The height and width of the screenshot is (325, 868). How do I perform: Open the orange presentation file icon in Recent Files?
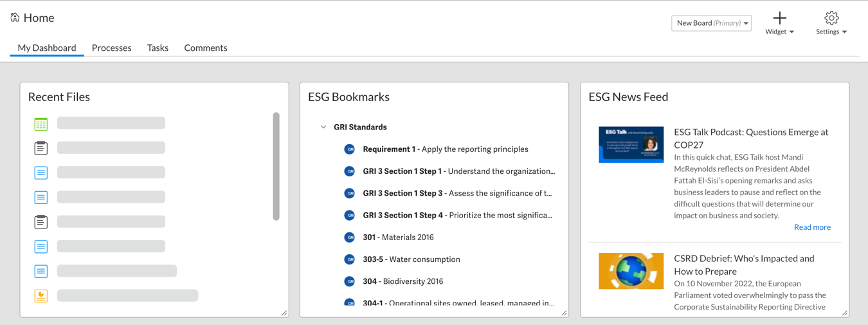tap(41, 295)
